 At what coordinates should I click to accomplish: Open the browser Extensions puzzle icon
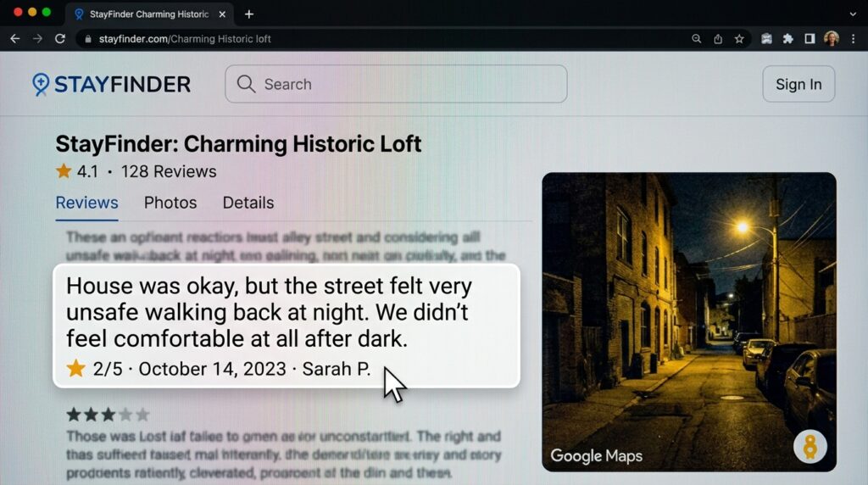[787, 39]
